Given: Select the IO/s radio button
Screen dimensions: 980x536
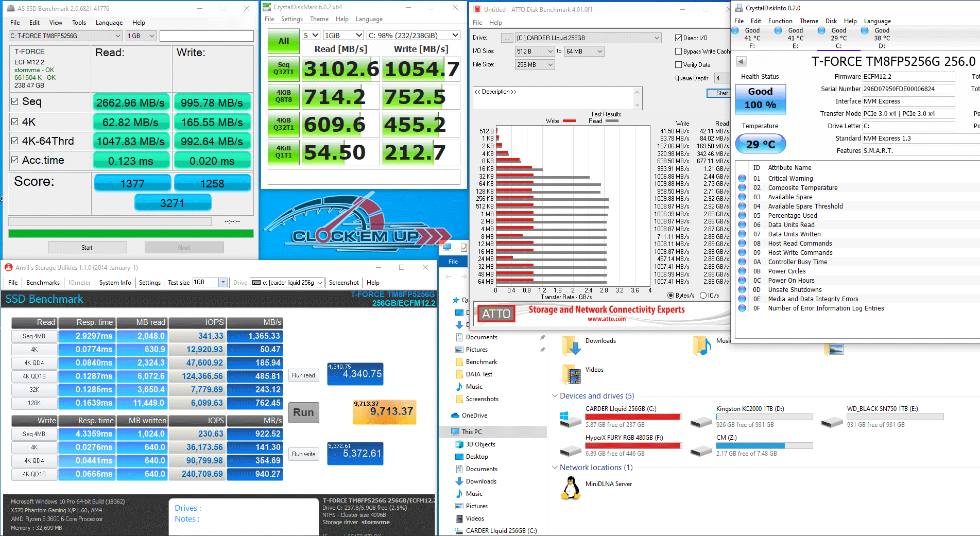Looking at the screenshot, I should click(x=703, y=296).
